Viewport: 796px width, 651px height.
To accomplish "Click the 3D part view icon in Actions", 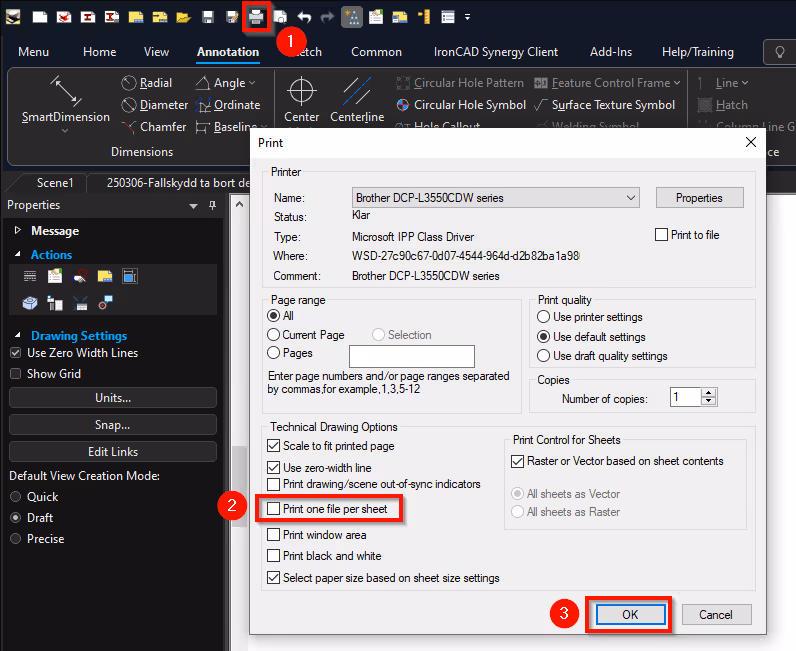I will click(30, 303).
